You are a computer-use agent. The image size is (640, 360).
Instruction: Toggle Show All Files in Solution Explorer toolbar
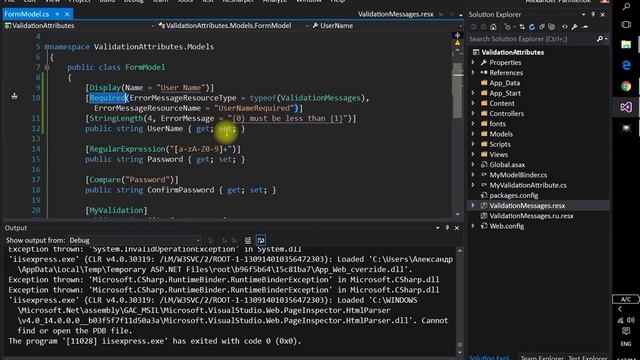pos(552,27)
